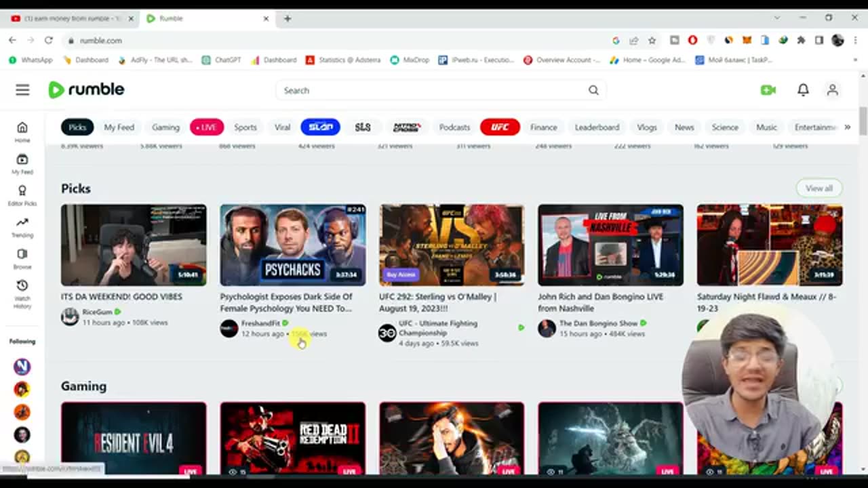The image size is (868, 488).
Task: Select the Gaming category chip
Action: tap(165, 127)
